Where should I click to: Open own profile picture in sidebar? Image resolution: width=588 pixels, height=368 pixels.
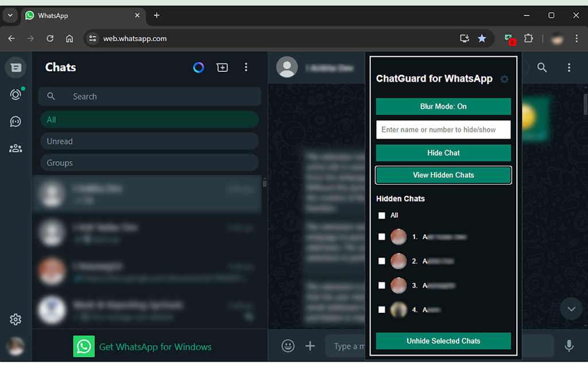pos(16,346)
